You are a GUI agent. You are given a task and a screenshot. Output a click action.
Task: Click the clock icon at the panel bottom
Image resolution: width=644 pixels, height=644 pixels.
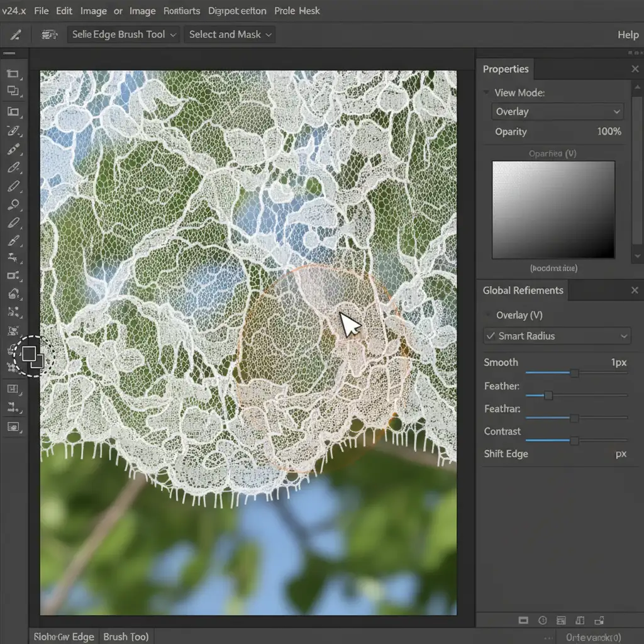tap(542, 620)
